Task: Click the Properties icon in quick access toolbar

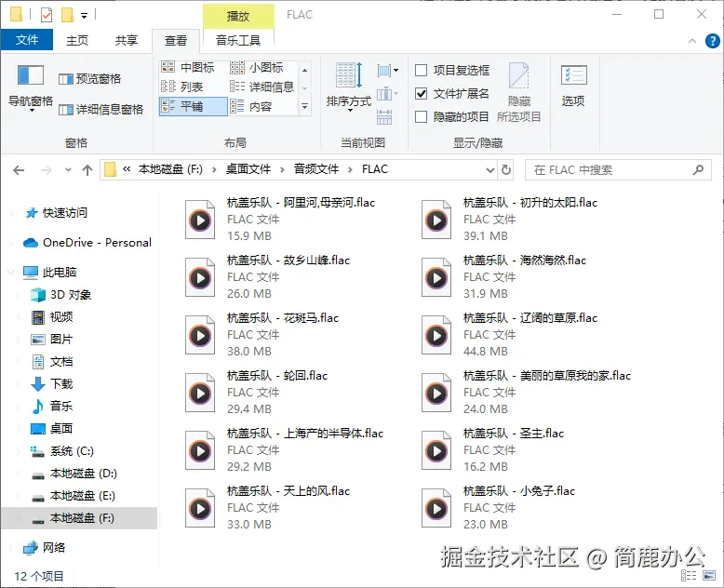Action: point(47,15)
